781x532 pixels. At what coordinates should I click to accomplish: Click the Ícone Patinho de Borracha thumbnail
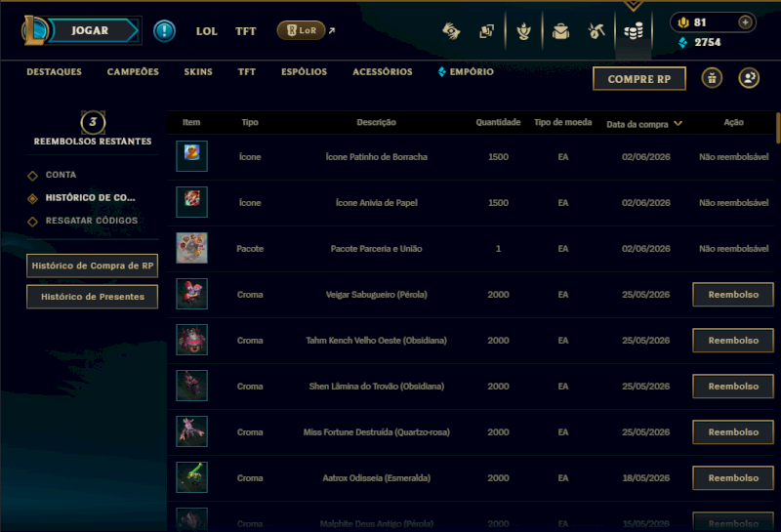[191, 156]
